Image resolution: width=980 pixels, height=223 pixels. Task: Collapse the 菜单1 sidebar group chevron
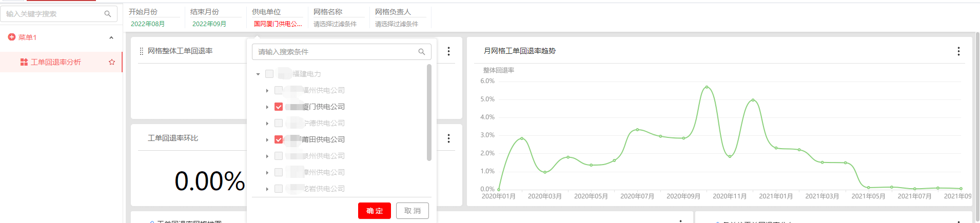111,37
